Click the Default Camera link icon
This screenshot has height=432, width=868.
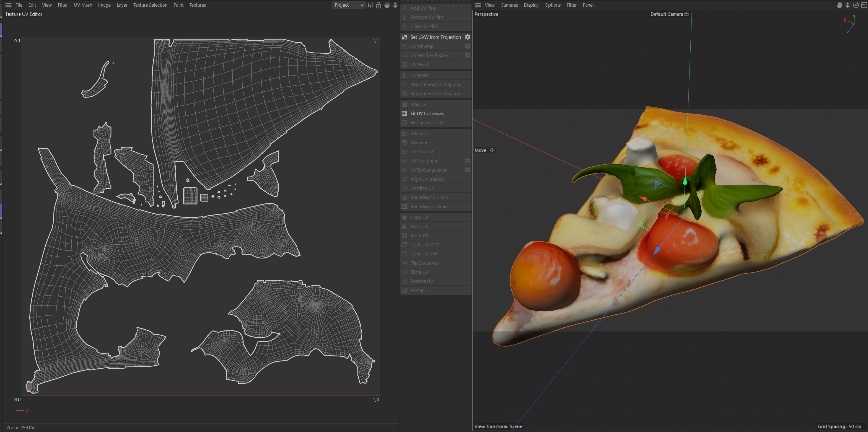[687, 14]
